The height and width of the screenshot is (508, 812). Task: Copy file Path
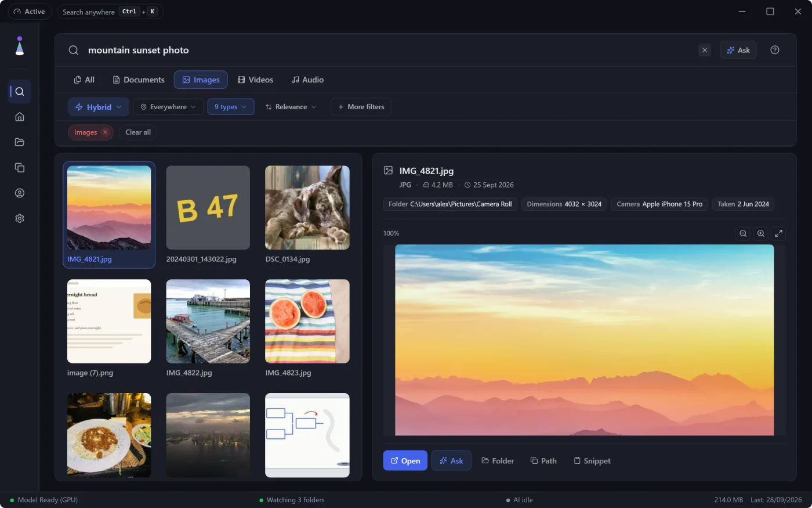(x=543, y=460)
